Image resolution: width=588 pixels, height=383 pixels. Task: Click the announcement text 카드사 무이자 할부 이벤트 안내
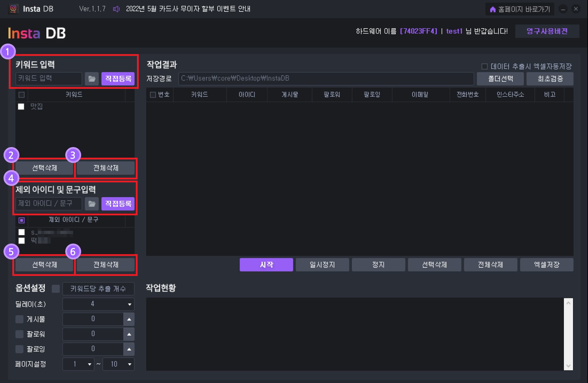pos(205,9)
